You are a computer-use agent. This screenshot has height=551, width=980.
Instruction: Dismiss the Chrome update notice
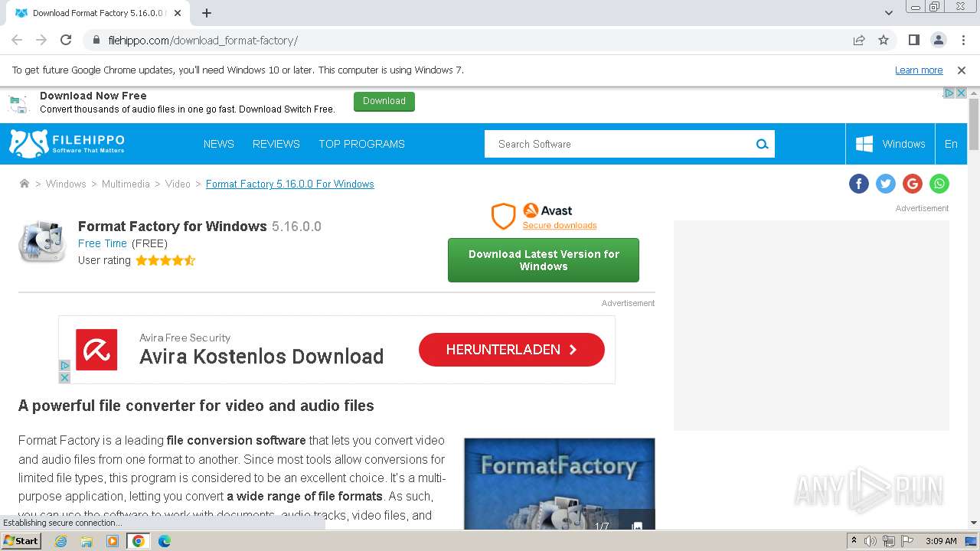coord(962,70)
